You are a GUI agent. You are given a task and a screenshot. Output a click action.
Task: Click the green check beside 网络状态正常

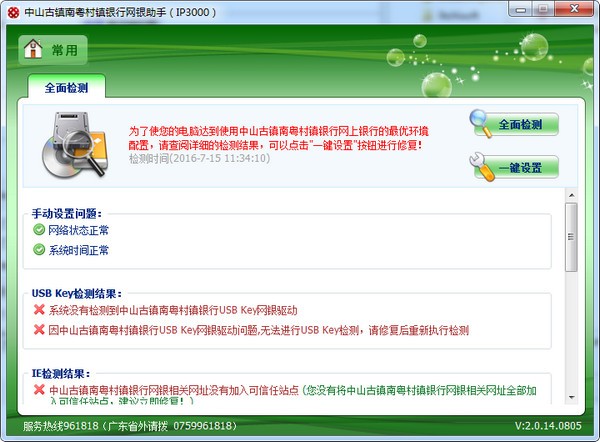pos(39,230)
